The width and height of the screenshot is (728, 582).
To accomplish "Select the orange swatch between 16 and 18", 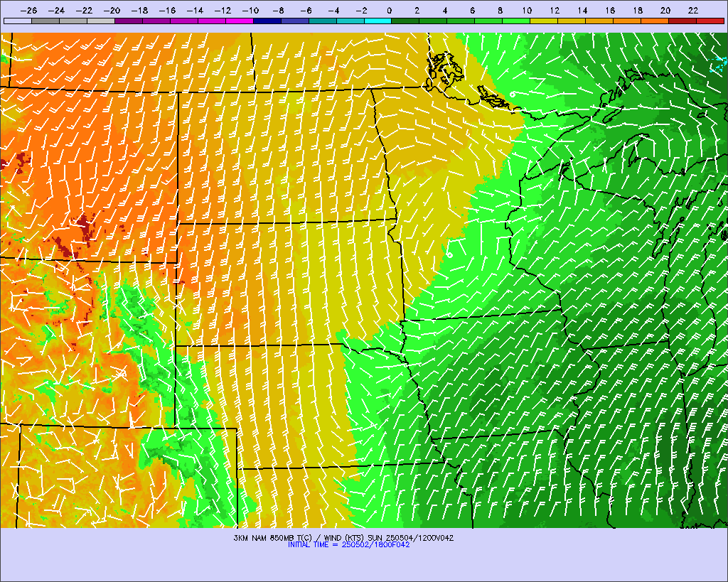I will [x=627, y=21].
